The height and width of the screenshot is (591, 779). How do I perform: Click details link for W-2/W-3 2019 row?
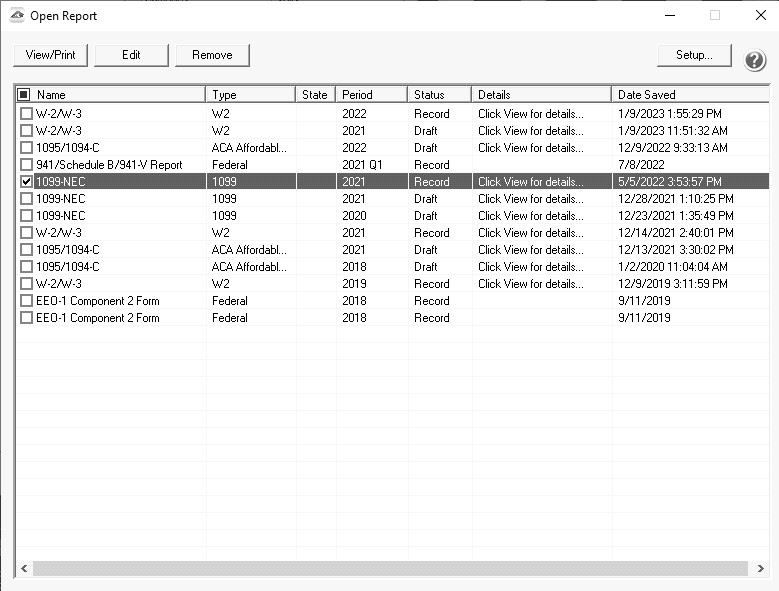(530, 284)
